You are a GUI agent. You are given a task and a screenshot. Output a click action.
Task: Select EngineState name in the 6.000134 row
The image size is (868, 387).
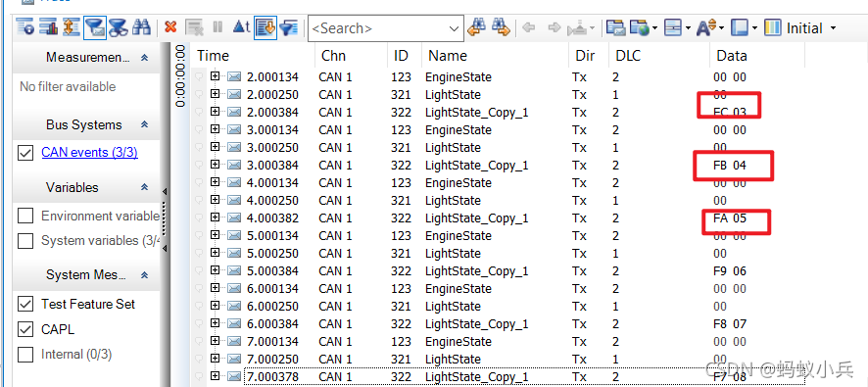458,288
